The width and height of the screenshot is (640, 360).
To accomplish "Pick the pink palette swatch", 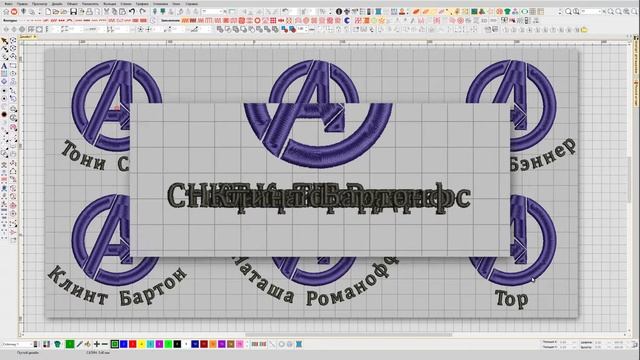I will (240, 344).
